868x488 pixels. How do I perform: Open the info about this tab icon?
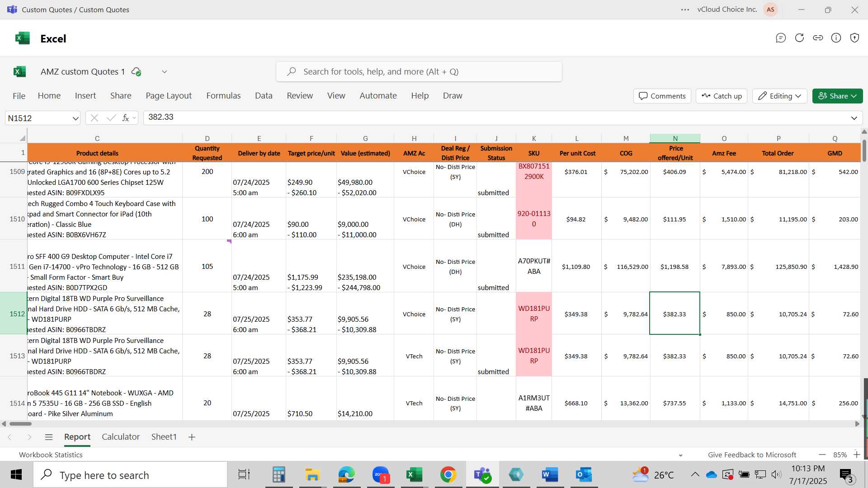click(836, 38)
